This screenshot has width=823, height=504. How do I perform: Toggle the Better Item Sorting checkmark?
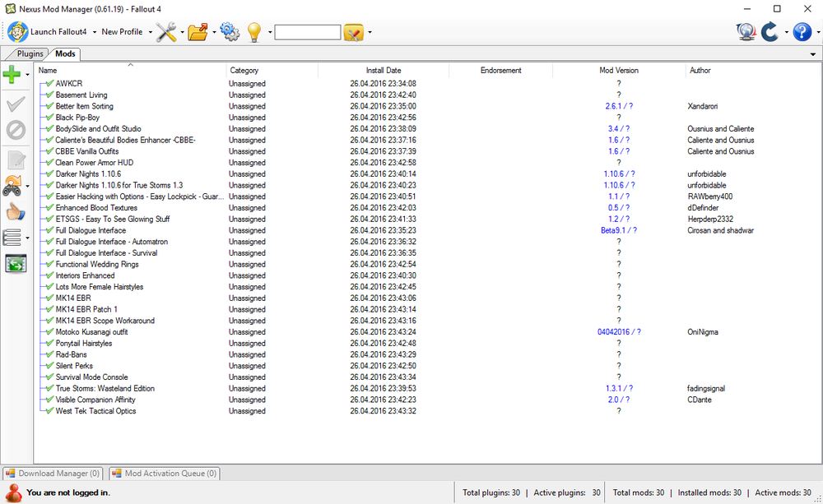50,106
